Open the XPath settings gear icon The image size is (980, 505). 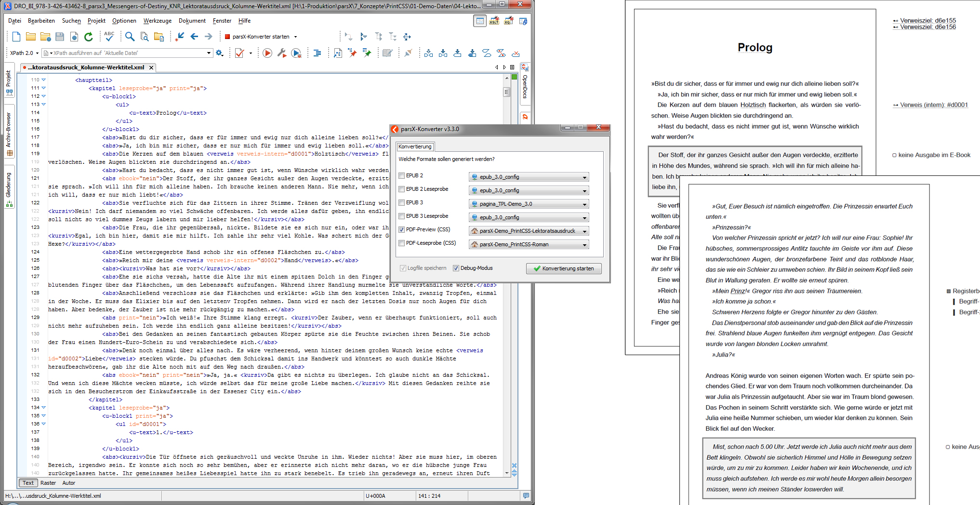pos(220,53)
